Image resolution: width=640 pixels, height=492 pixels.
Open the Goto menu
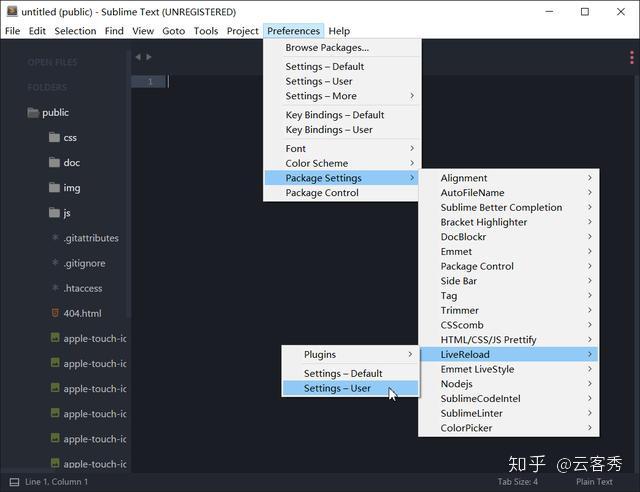click(173, 31)
